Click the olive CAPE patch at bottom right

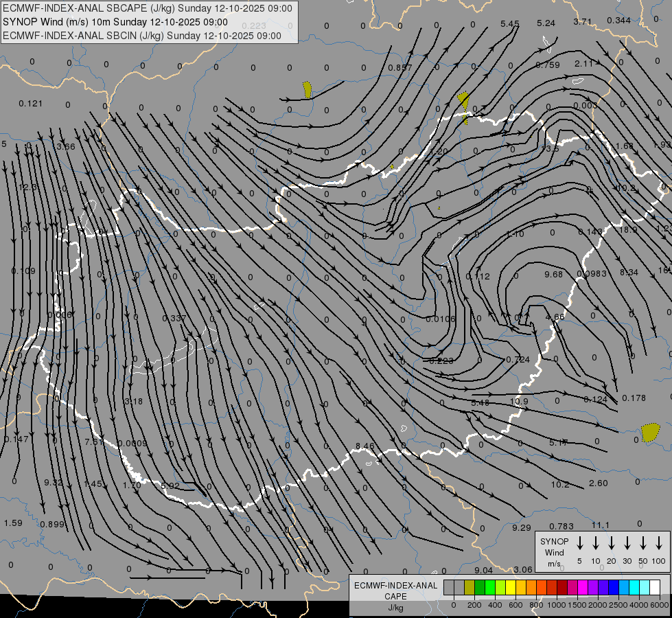click(651, 433)
